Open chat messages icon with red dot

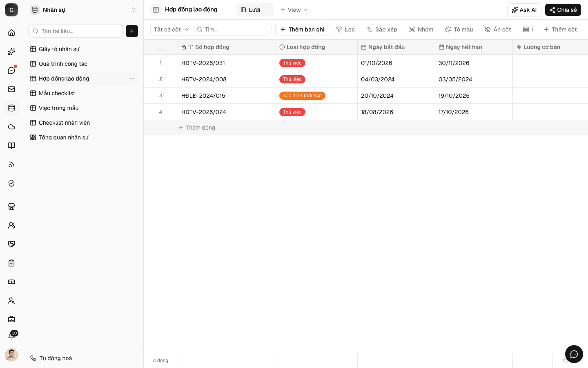tap(11, 70)
